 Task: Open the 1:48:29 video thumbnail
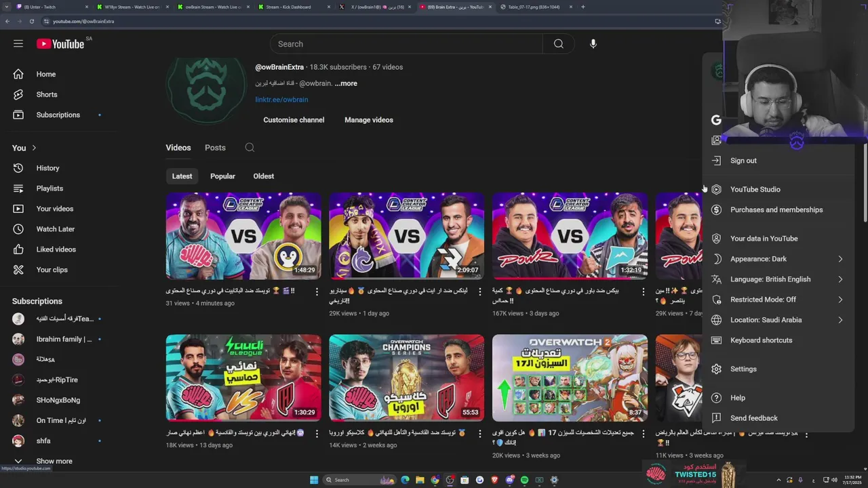click(x=243, y=236)
